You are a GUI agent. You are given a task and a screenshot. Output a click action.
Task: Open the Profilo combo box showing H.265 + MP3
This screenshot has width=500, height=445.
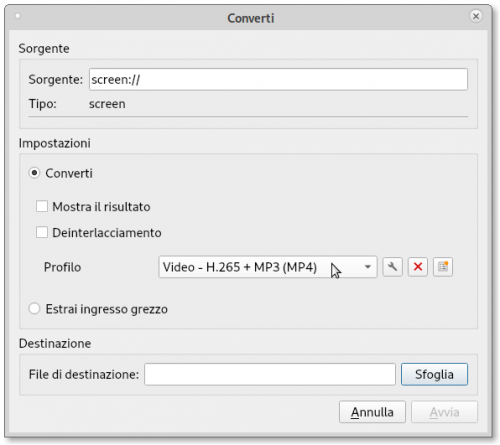point(268,267)
